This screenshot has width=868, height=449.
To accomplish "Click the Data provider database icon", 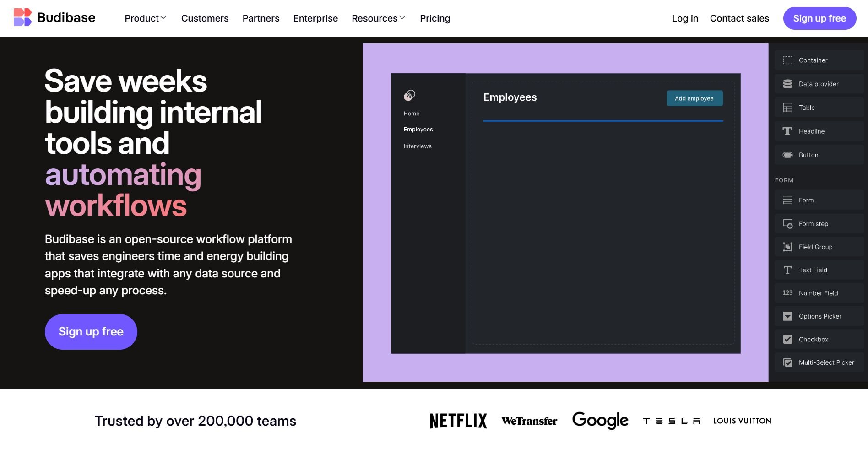I will pos(787,84).
